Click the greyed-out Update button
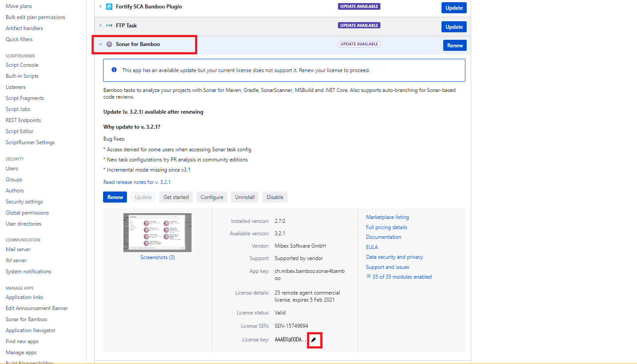Viewport: 637px width, 364px height. (143, 197)
